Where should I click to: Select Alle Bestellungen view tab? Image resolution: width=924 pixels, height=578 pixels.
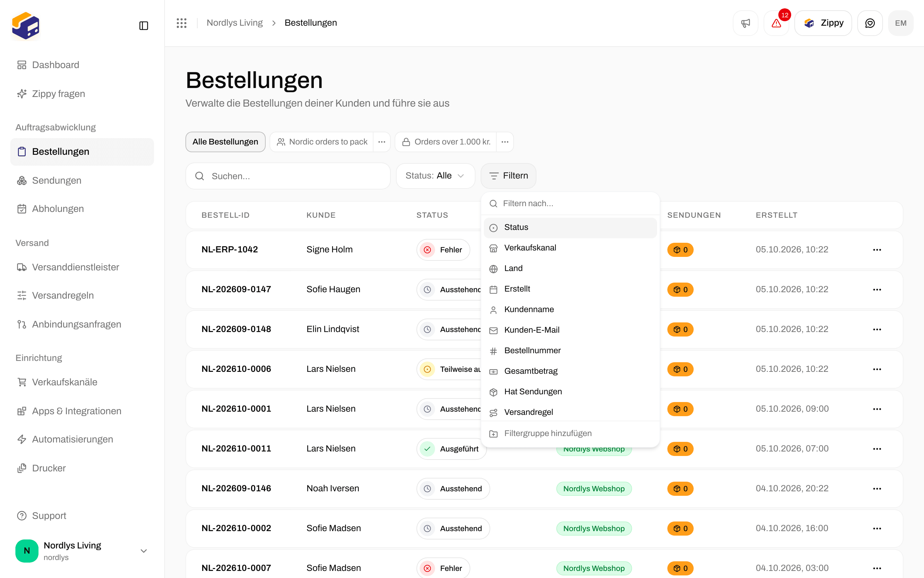[x=225, y=142]
